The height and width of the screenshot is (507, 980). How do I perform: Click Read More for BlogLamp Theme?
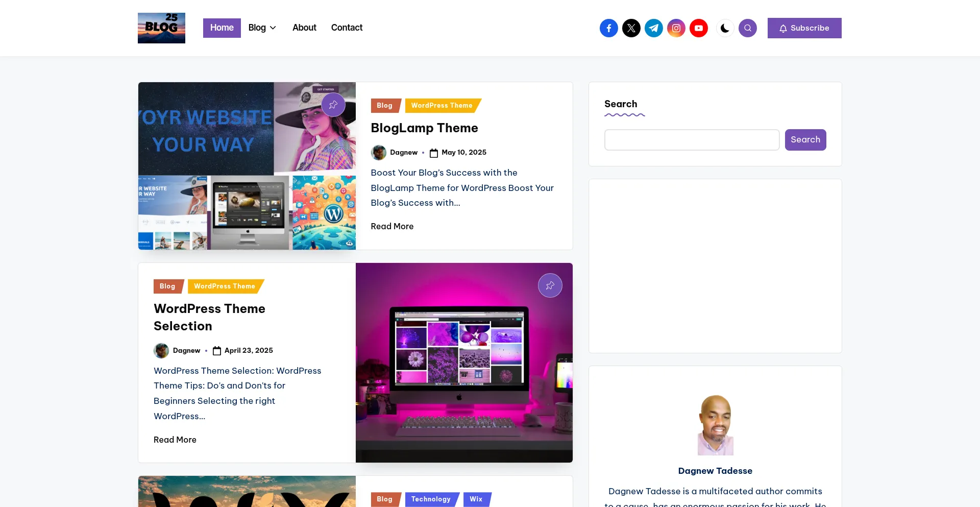point(392,226)
